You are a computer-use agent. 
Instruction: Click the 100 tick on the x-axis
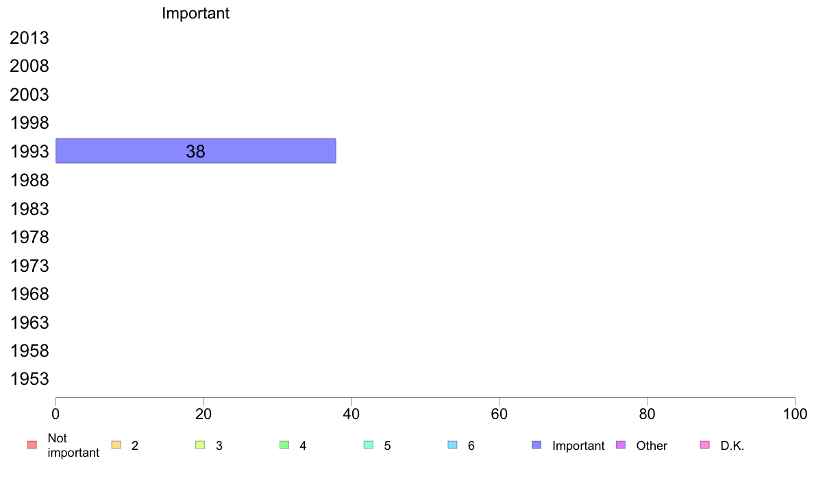pyautogui.click(x=795, y=414)
